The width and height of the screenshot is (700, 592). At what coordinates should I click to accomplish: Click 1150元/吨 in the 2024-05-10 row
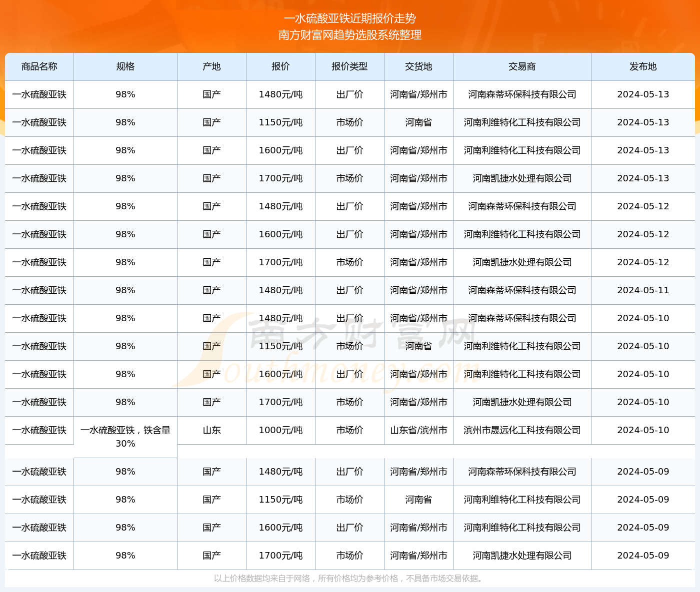pos(280,346)
